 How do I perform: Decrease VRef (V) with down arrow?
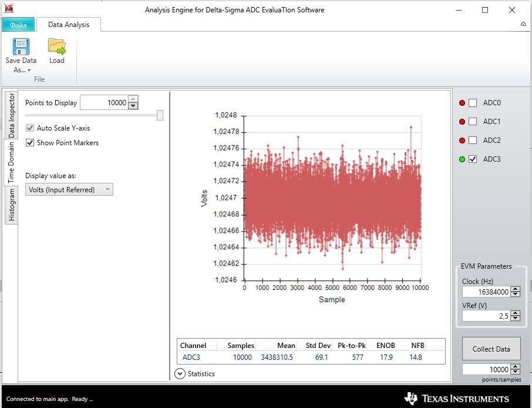coord(516,319)
